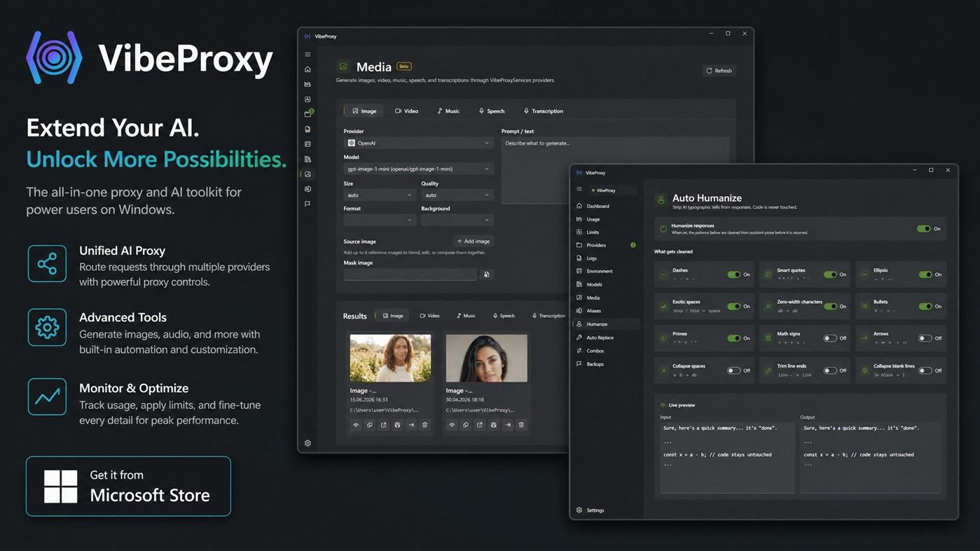The height and width of the screenshot is (551, 980).
Task: Preview the 30.04.2026 image with eye icon
Action: 452,425
